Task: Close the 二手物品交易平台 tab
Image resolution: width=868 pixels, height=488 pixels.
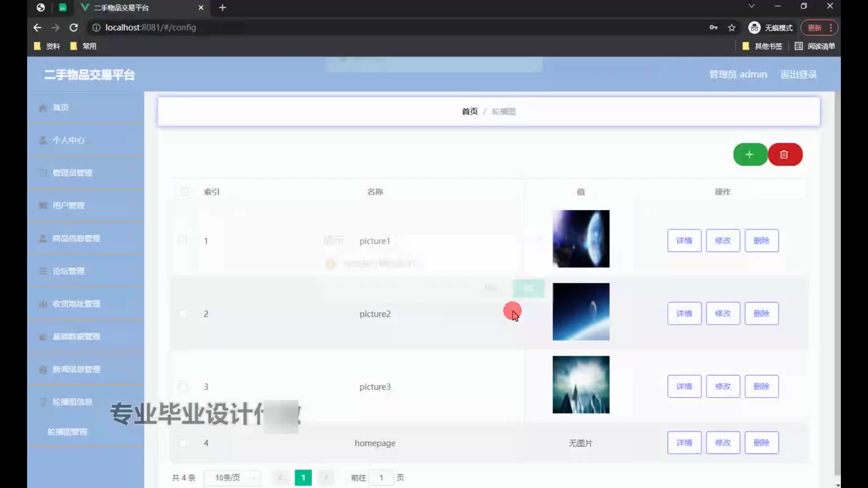Action: click(201, 8)
